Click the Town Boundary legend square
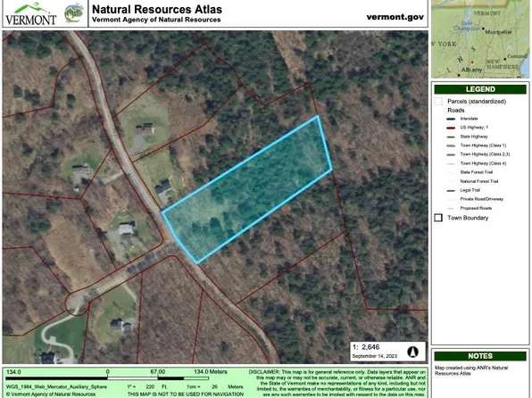Viewport: 532px width, 398px height. pos(438,218)
